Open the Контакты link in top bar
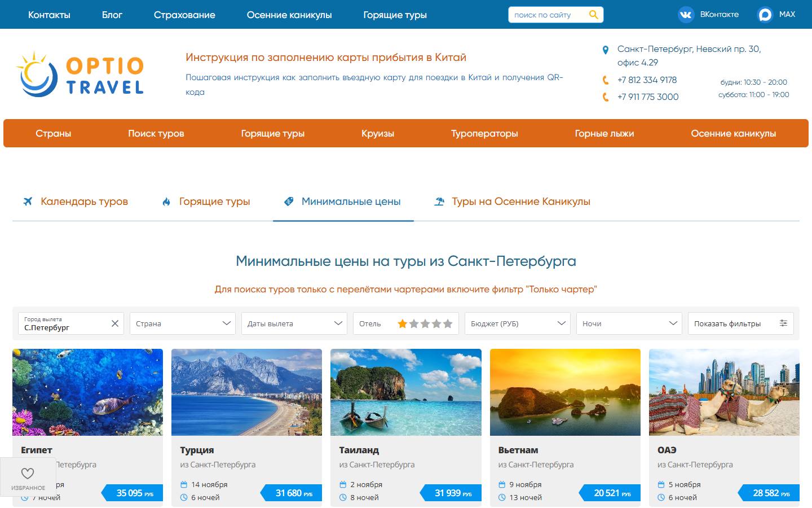The width and height of the screenshot is (812, 508). 50,15
